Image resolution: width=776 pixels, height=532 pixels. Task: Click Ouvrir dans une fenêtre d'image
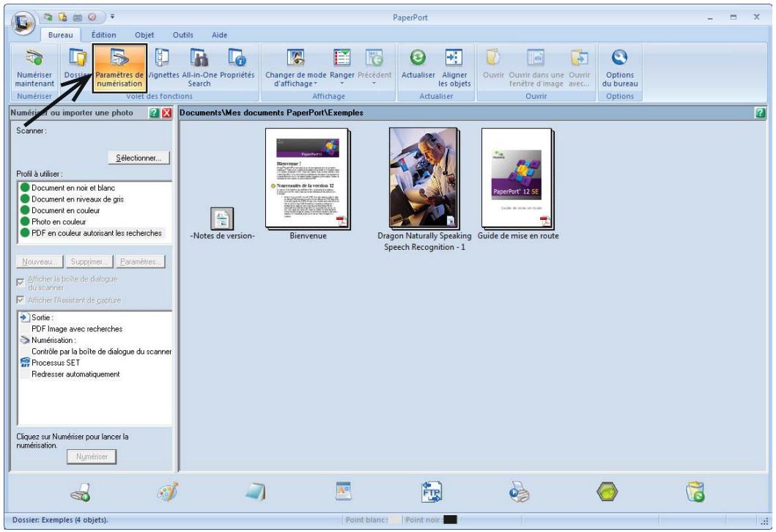pyautogui.click(x=536, y=67)
